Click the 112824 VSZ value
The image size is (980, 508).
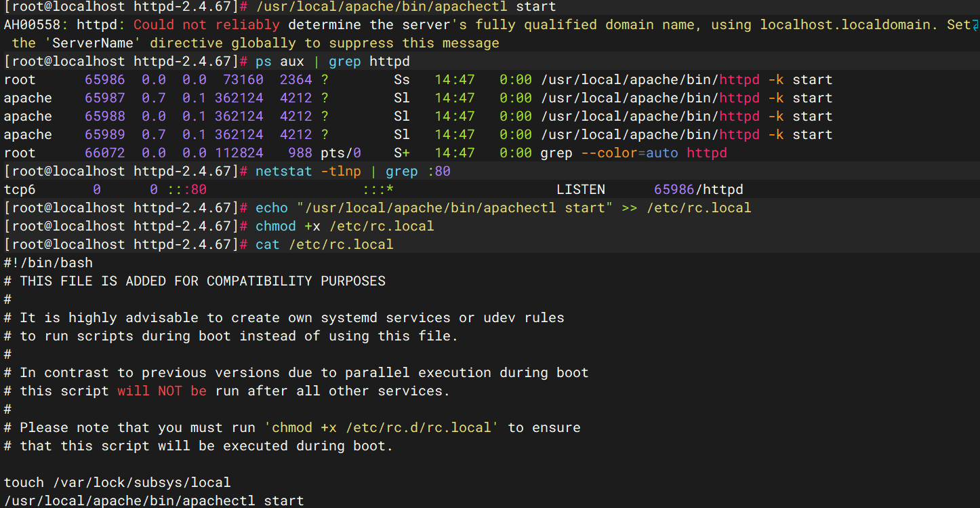(239, 153)
